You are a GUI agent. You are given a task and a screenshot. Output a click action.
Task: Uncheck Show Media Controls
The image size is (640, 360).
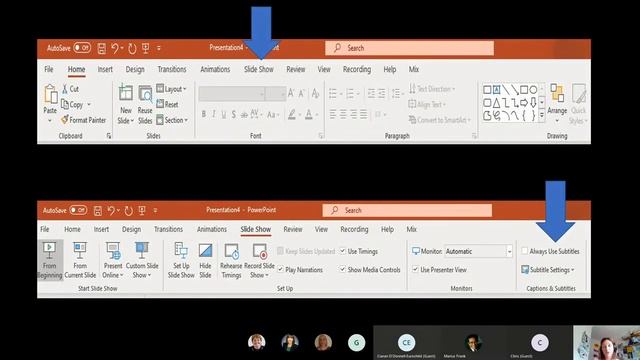pyautogui.click(x=342, y=269)
